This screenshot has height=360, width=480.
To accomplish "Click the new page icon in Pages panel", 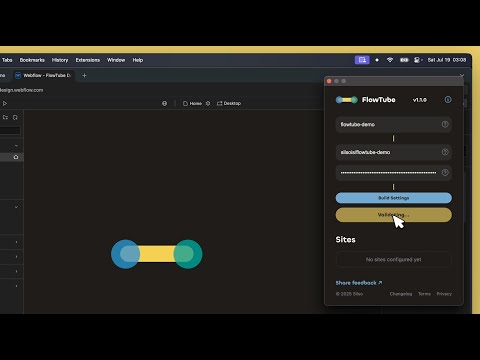I will pos(15,117).
